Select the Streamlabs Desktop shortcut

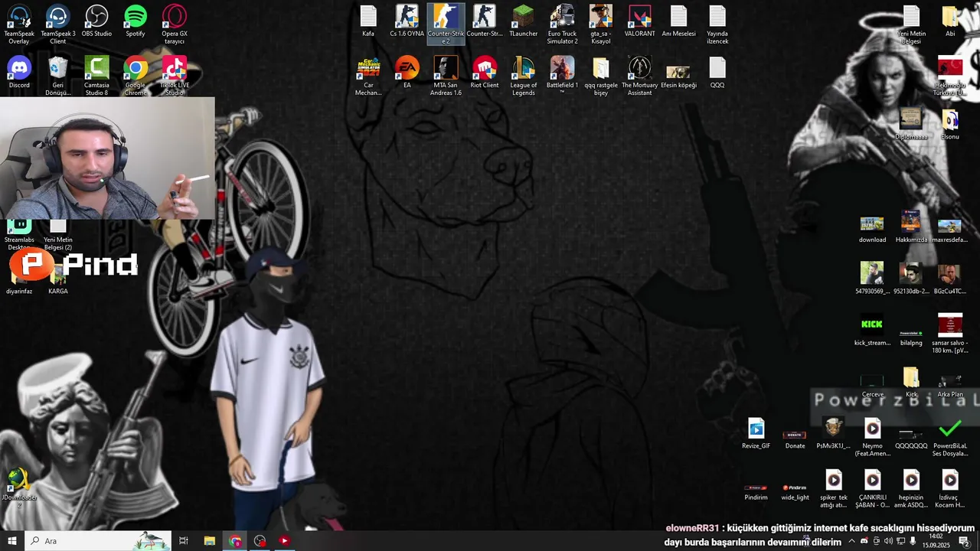point(19,235)
